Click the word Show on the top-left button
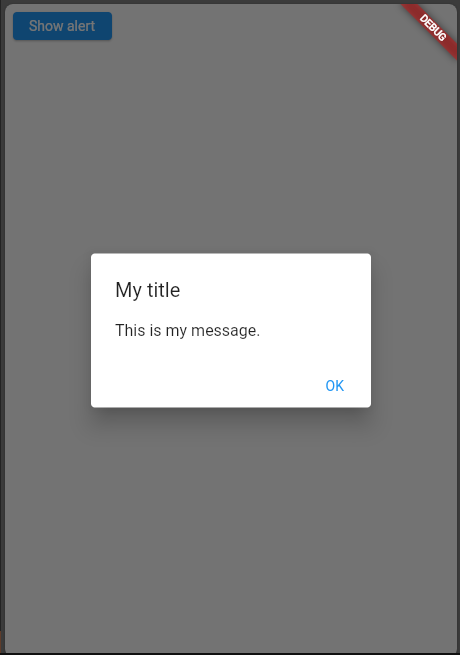This screenshot has height=655, width=460. click(x=46, y=26)
